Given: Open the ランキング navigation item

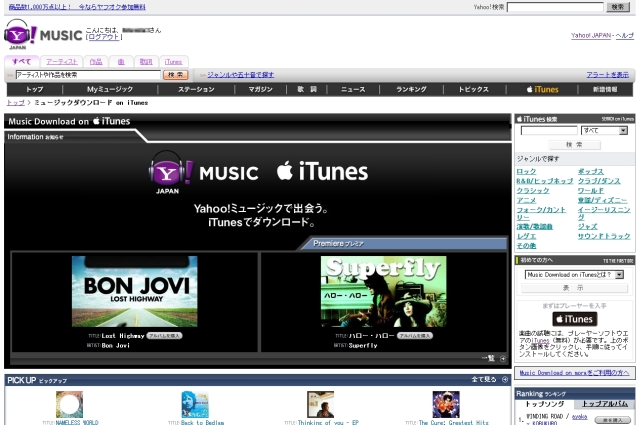Looking at the screenshot, I should (x=411, y=89).
